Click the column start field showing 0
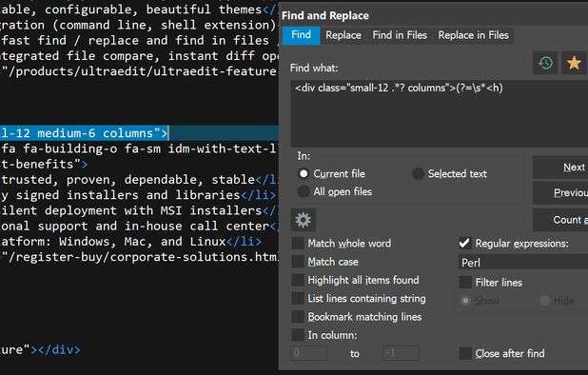 coord(308,353)
